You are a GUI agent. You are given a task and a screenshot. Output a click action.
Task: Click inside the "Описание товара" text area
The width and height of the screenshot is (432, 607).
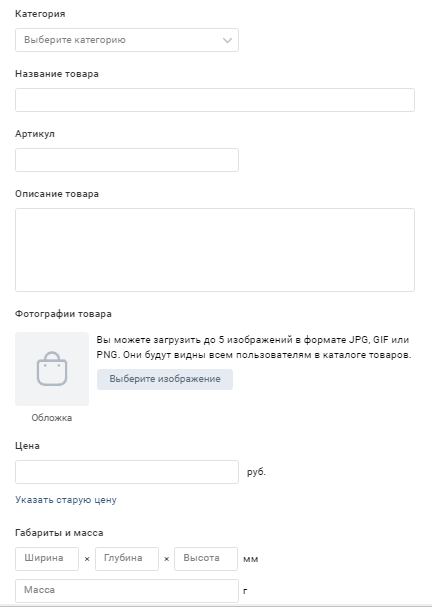click(x=215, y=250)
